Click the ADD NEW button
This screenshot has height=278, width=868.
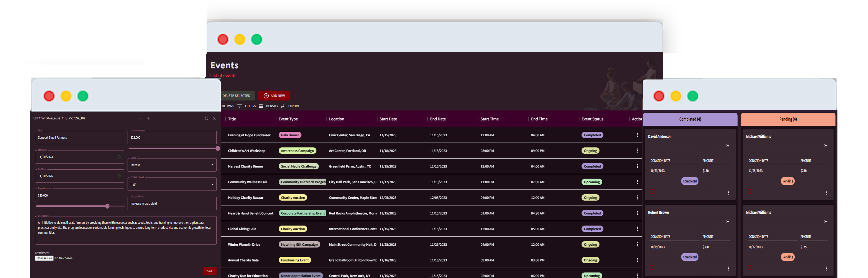pos(274,96)
